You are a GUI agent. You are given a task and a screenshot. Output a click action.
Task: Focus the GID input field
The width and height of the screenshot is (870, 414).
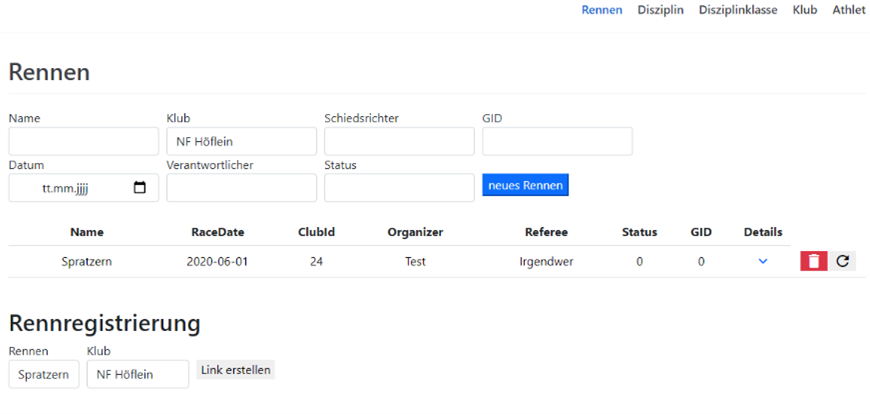(x=557, y=142)
